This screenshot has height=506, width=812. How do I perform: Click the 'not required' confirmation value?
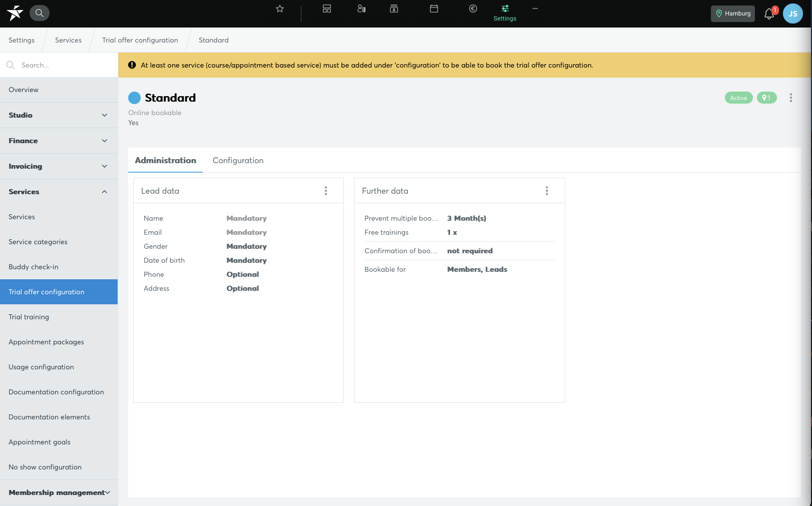pyautogui.click(x=470, y=251)
